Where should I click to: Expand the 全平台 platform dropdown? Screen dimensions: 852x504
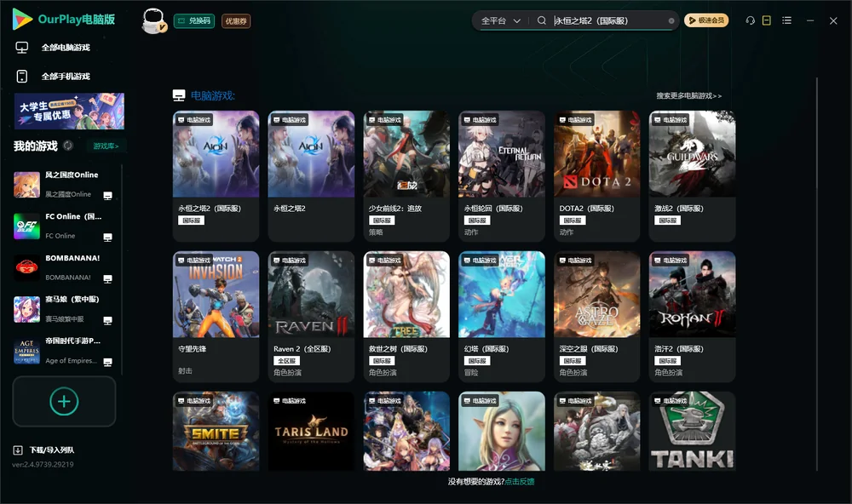click(x=500, y=20)
